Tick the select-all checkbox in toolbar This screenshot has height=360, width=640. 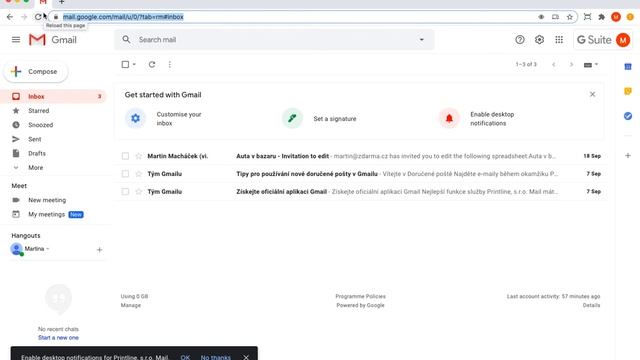tap(125, 64)
